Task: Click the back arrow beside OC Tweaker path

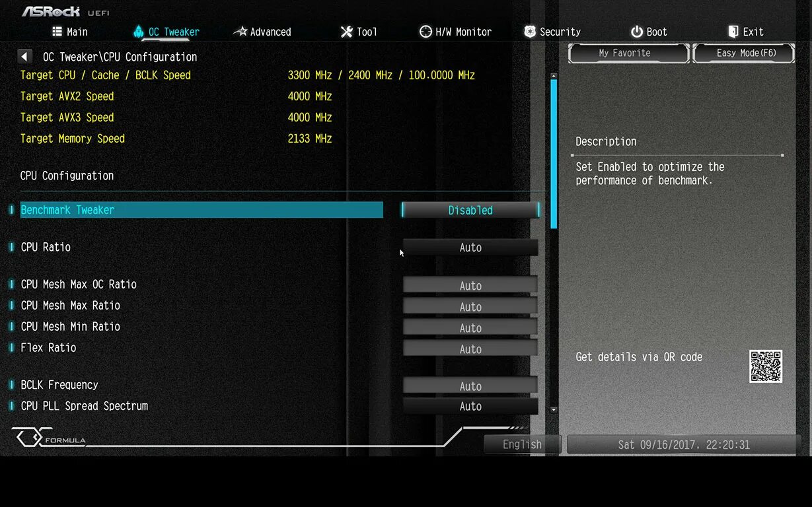Action: tap(25, 57)
